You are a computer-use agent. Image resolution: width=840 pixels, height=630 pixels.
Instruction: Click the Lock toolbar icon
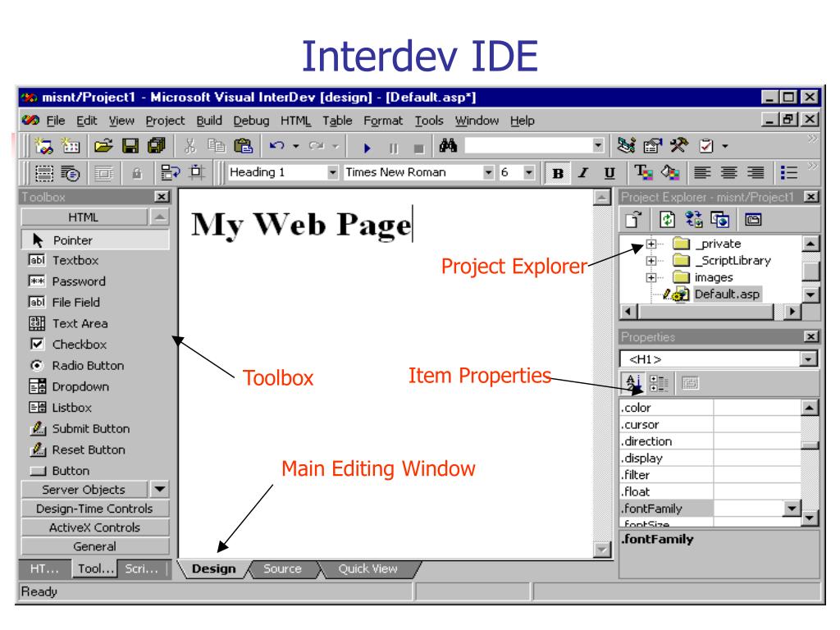tap(137, 173)
